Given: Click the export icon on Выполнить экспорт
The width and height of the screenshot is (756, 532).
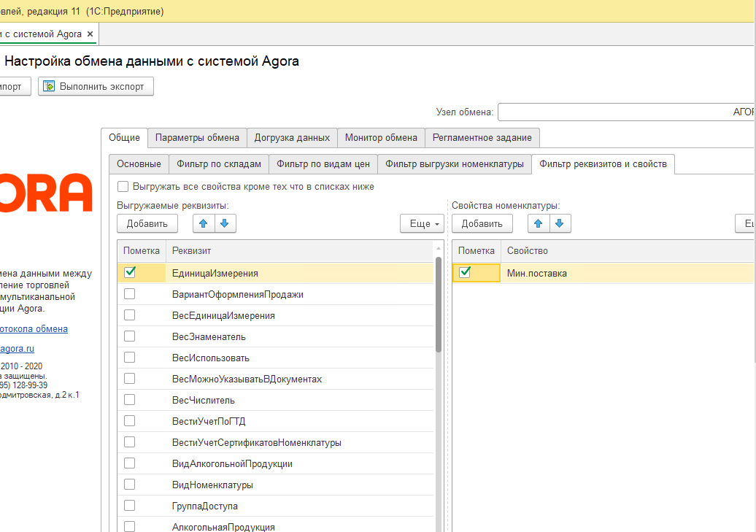Looking at the screenshot, I should coord(50,86).
